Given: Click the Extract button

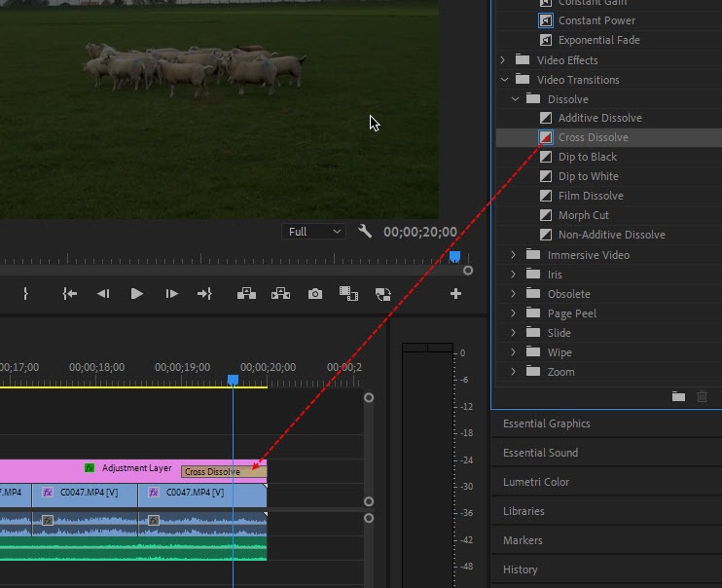Looking at the screenshot, I should pos(280,293).
